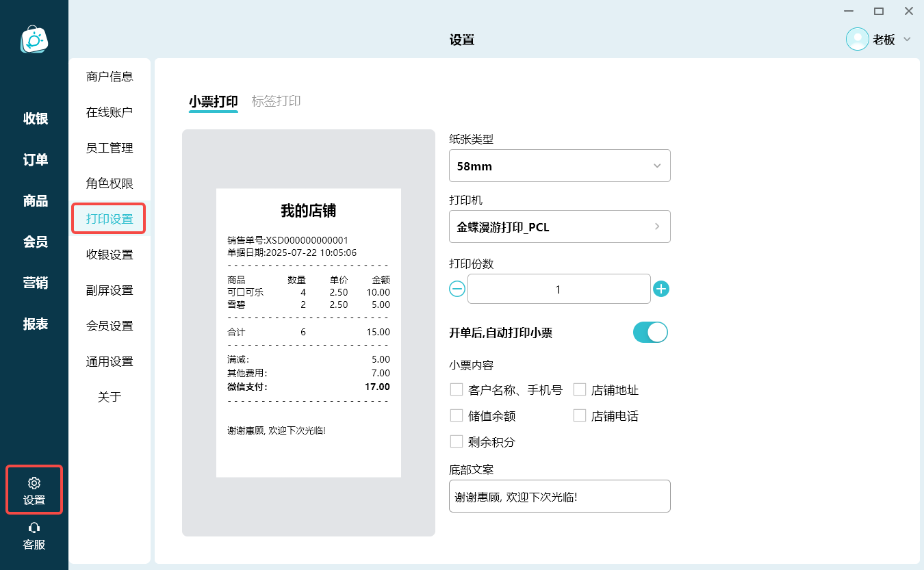924x570 pixels.
Task: Increase print copies with plus icon
Action: [x=661, y=289]
